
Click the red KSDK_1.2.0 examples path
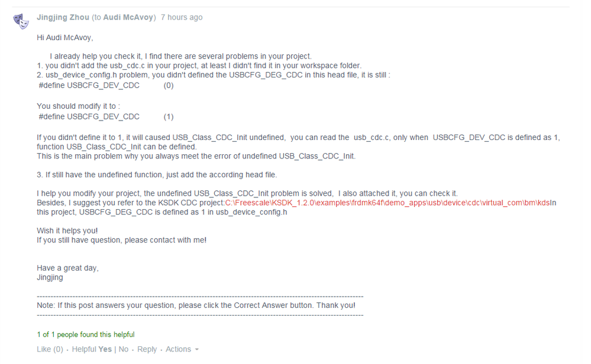pyautogui.click(x=387, y=203)
